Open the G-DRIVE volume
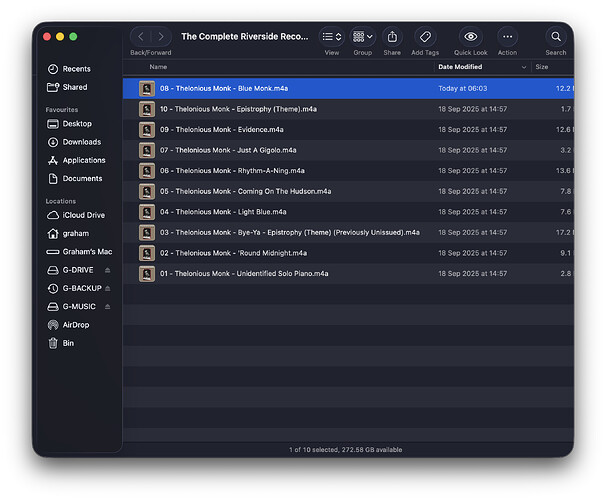The width and height of the screenshot is (605, 500). [x=70, y=270]
